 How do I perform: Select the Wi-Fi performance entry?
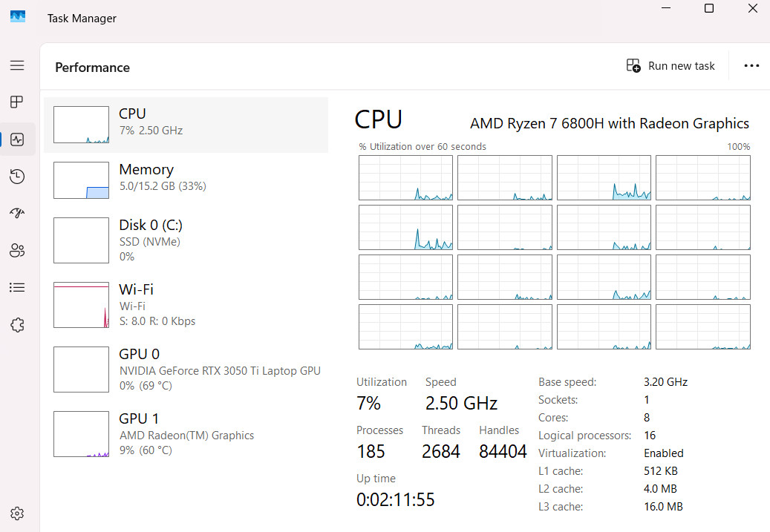[x=186, y=305]
